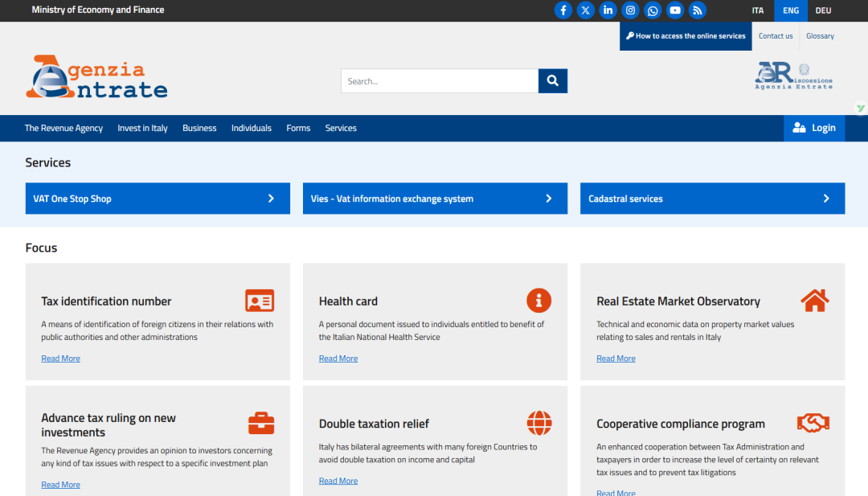Screen dimensions: 868x496
Task: Visit the LinkedIn page icon
Action: point(608,10)
